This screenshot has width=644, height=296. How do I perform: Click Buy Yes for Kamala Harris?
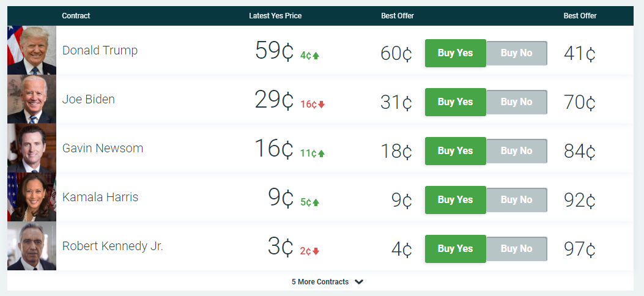(456, 199)
